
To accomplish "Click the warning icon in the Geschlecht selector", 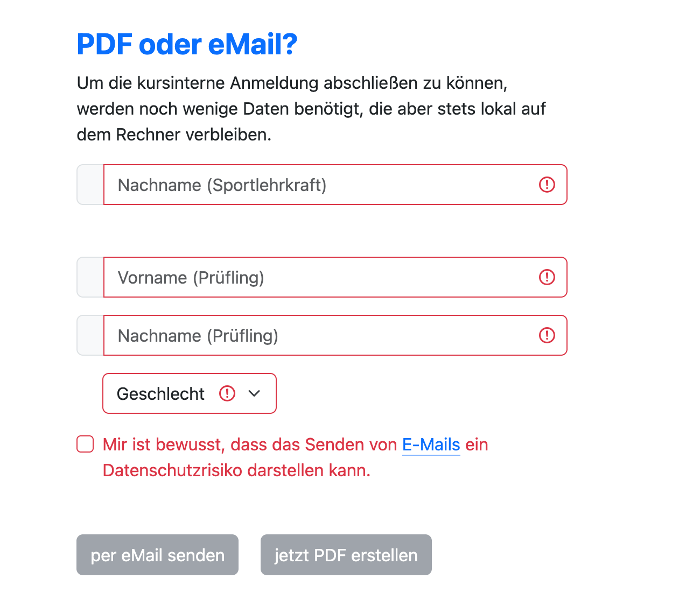I will (227, 393).
